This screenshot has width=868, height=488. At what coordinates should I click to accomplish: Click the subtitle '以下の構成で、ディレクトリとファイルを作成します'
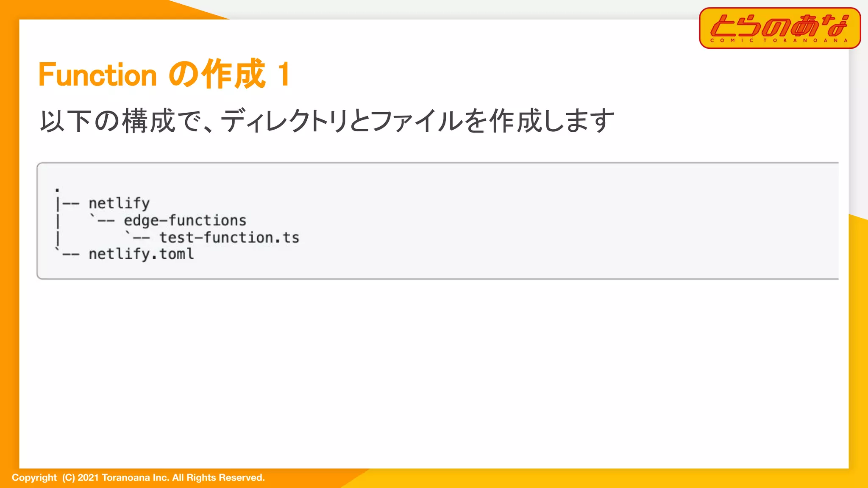[x=327, y=121]
